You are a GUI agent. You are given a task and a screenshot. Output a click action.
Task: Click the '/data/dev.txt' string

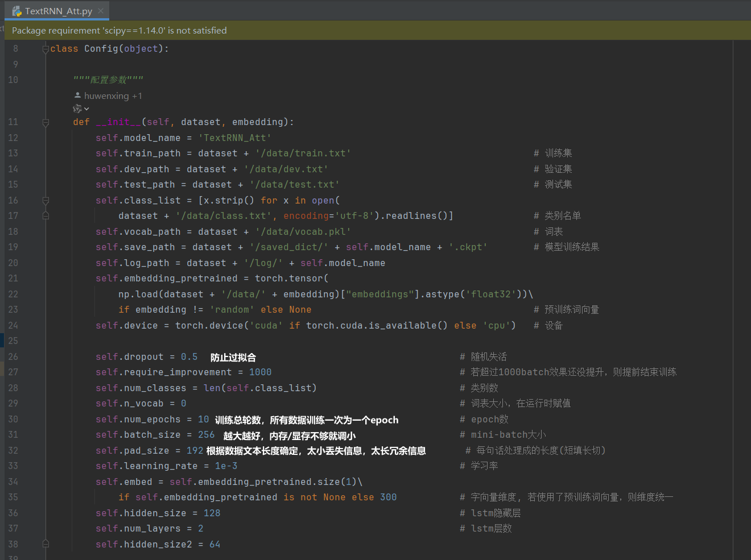286,169
